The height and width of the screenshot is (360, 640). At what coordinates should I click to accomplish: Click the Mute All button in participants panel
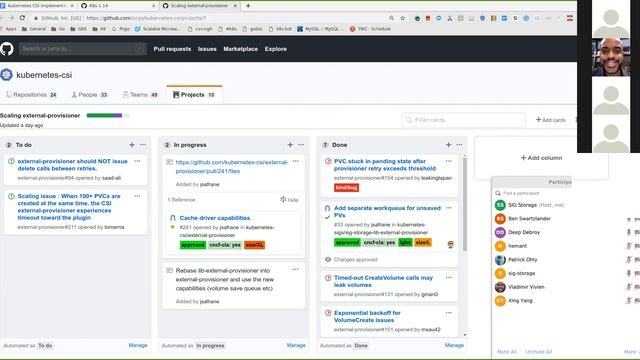(507, 352)
